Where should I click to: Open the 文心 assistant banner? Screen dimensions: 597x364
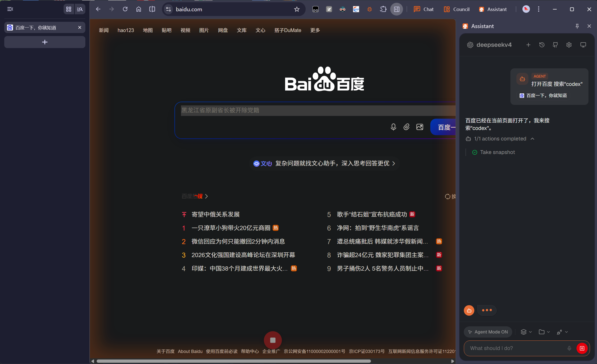point(324,163)
